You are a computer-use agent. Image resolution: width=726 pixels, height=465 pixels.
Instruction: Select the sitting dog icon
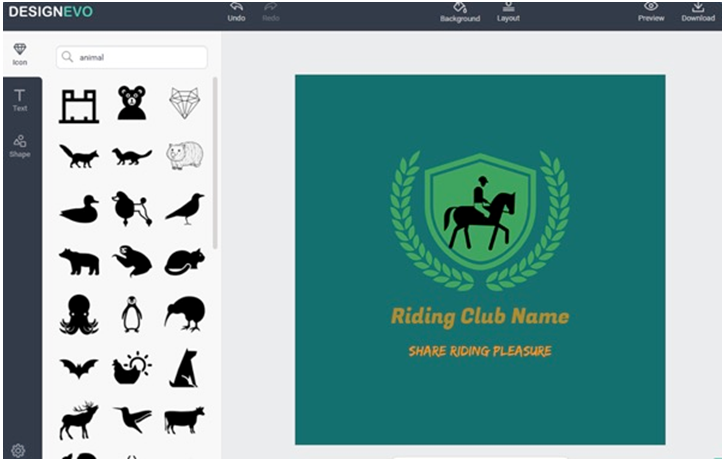[184, 368]
